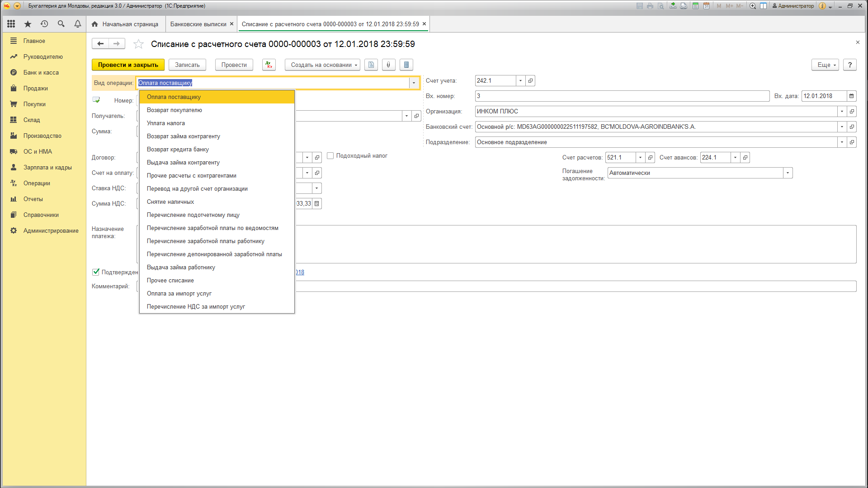Open the Банк и касса section
Image resolution: width=868 pixels, height=488 pixels.
41,72
